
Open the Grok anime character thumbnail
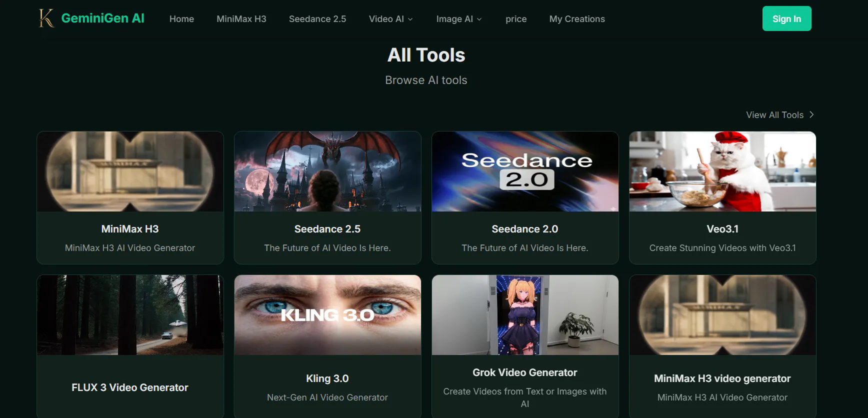point(525,315)
